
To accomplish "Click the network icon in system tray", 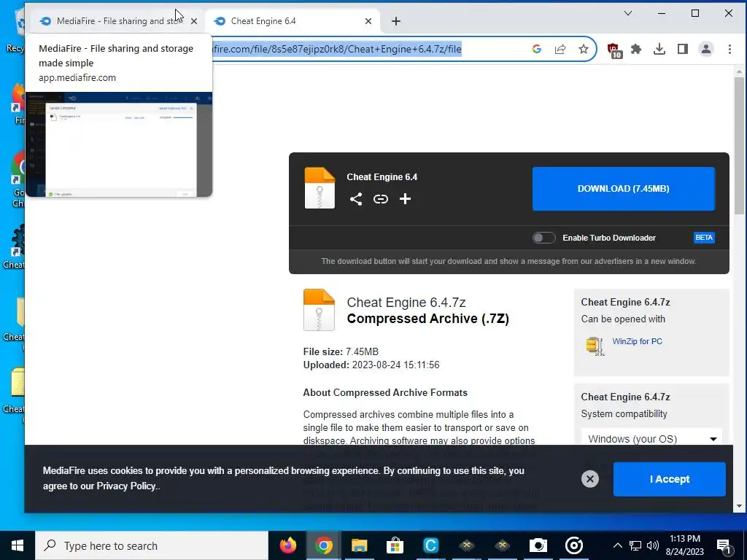I will [x=635, y=545].
